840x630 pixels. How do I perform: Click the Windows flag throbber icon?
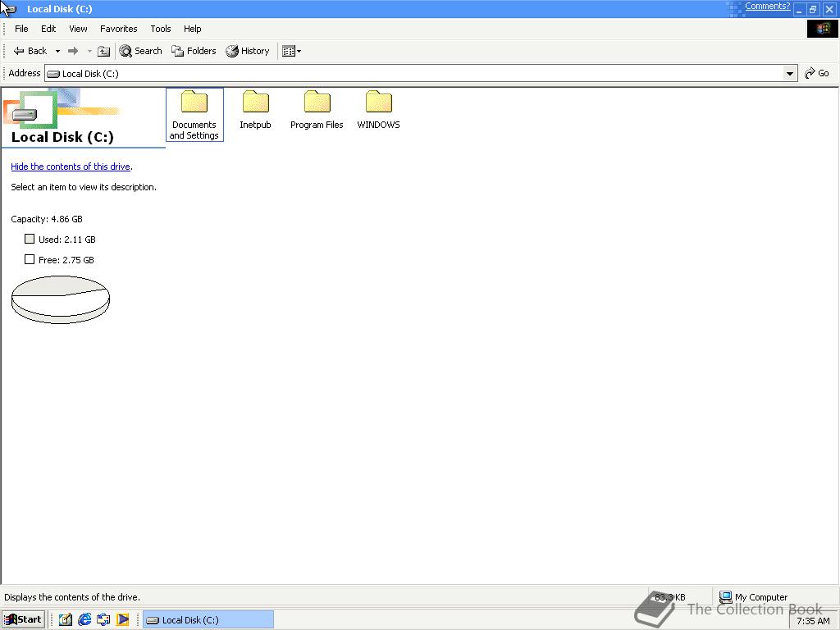tap(822, 29)
